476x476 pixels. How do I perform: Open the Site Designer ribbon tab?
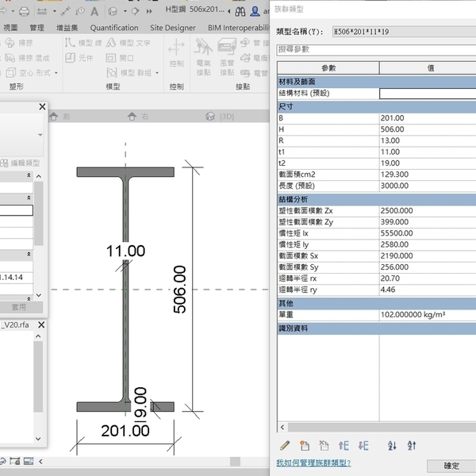pyautogui.click(x=172, y=28)
